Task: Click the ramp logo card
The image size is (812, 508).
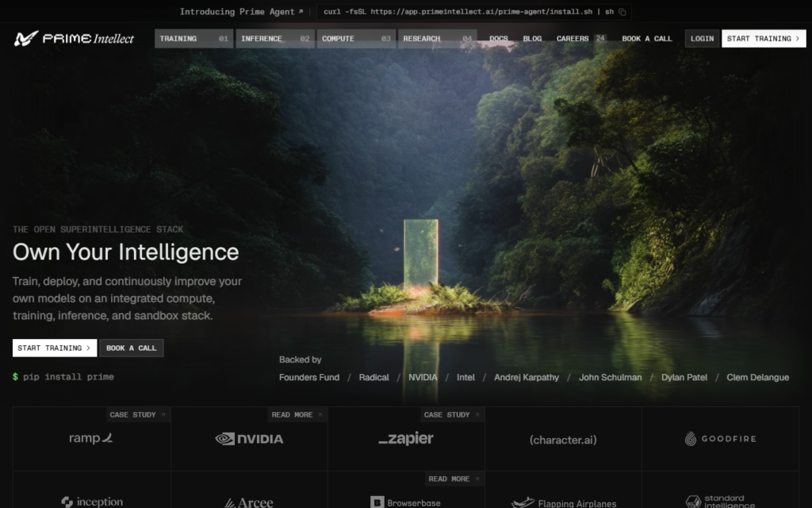Action: pyautogui.click(x=92, y=438)
